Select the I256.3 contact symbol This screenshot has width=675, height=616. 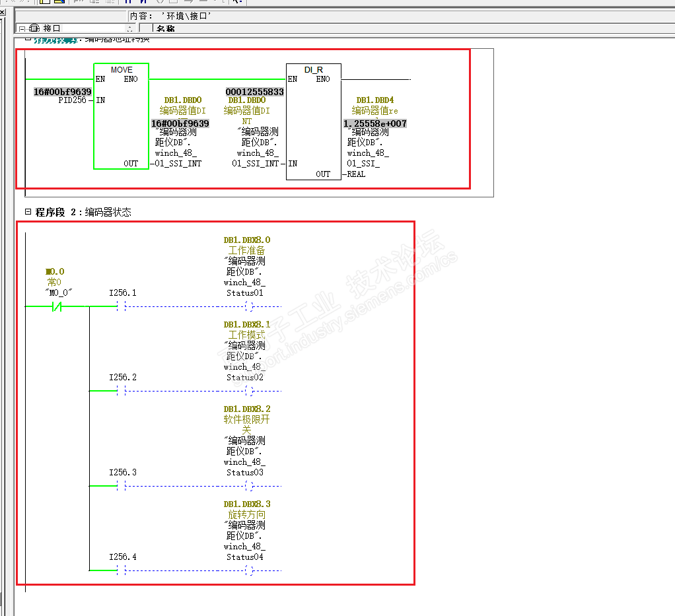(x=121, y=486)
